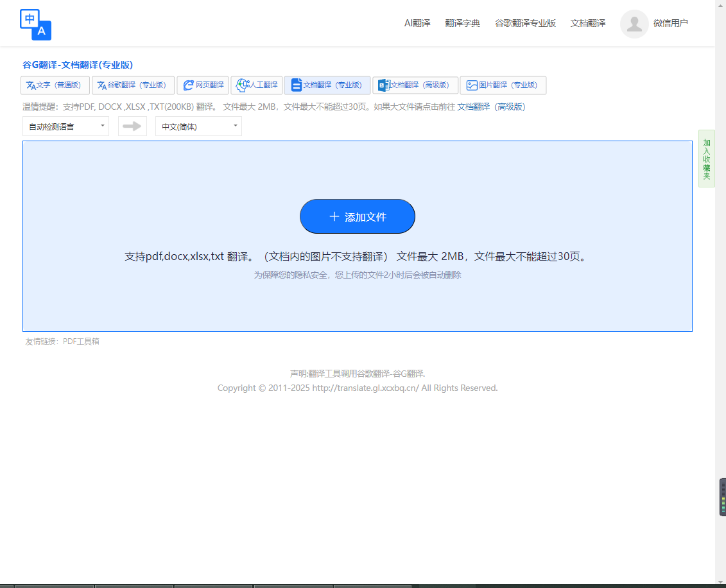The image size is (726, 588).
Task: Open 文档翻译（高级版）advanced document tool
Action: 415,85
